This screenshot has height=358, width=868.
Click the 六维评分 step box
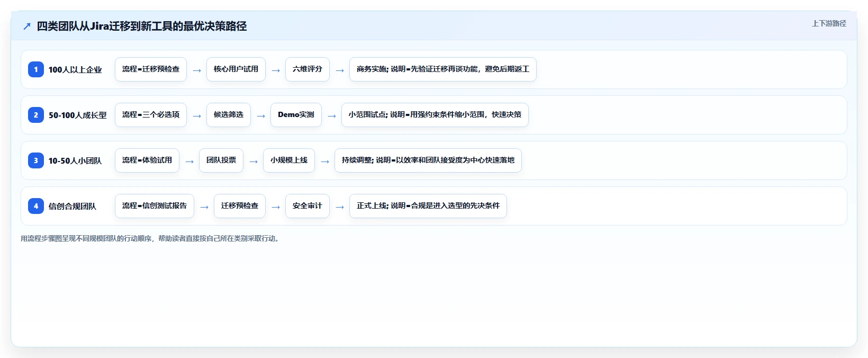point(308,69)
